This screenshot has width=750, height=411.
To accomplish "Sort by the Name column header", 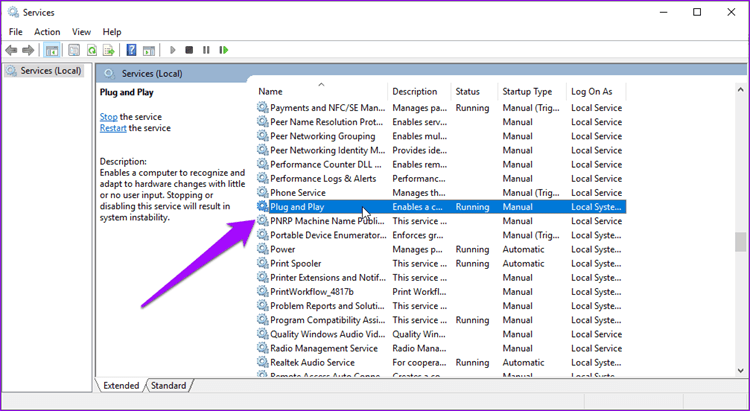I will [321, 91].
